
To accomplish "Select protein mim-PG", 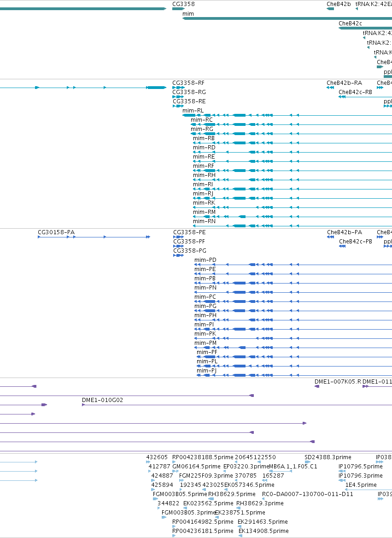I will [205, 307].
